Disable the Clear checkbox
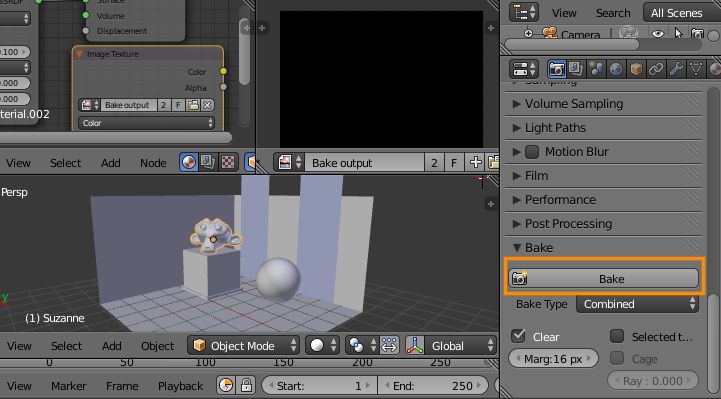This screenshot has width=721, height=399. pyautogui.click(x=518, y=336)
